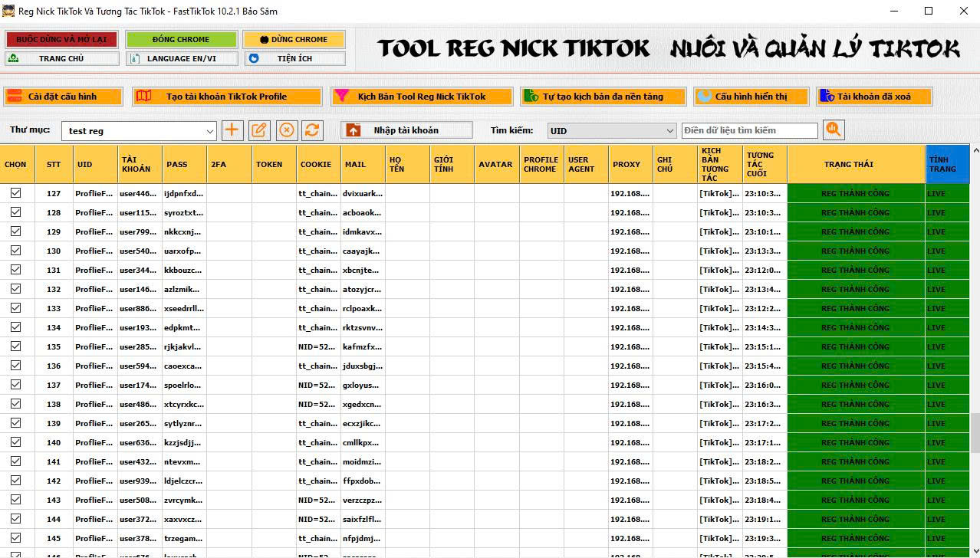Click the refresh folder icon
The image size is (980, 558).
click(x=312, y=130)
